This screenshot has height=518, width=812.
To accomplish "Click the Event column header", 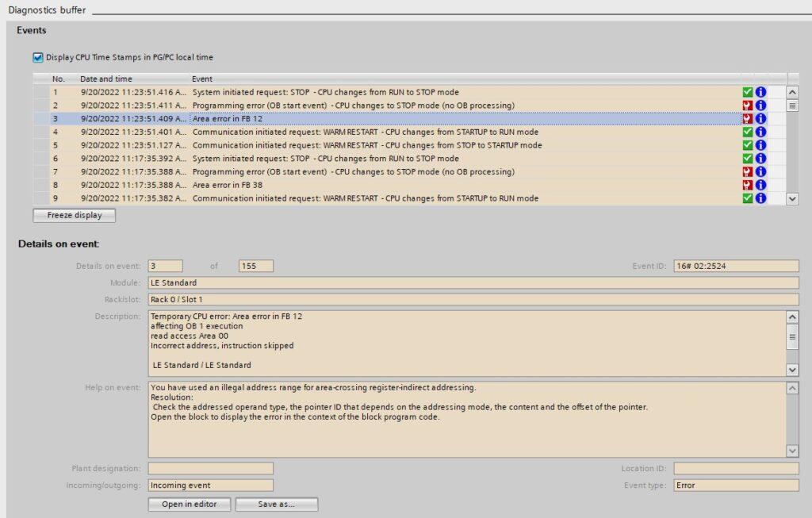I will point(202,79).
